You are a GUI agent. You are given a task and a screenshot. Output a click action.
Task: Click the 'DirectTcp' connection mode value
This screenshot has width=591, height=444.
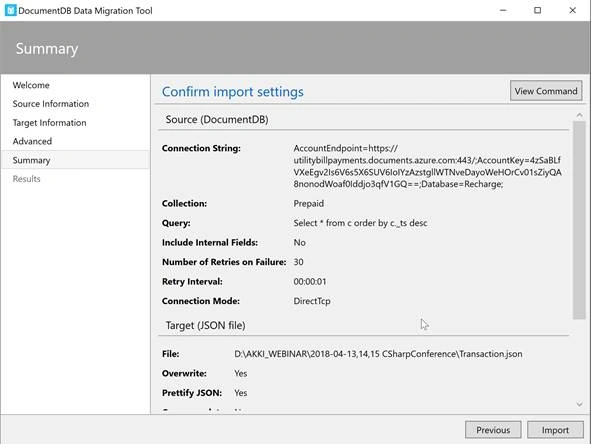click(x=312, y=301)
